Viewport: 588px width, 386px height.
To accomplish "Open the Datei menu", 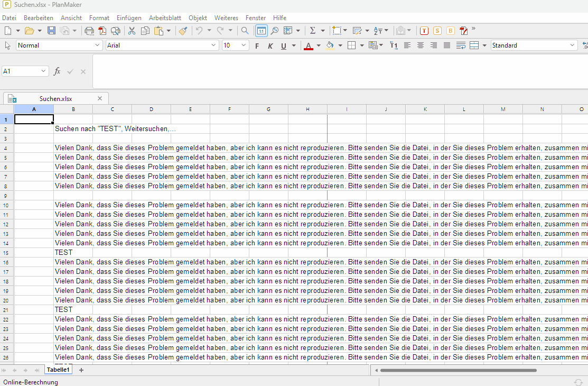I will click(x=10, y=17).
